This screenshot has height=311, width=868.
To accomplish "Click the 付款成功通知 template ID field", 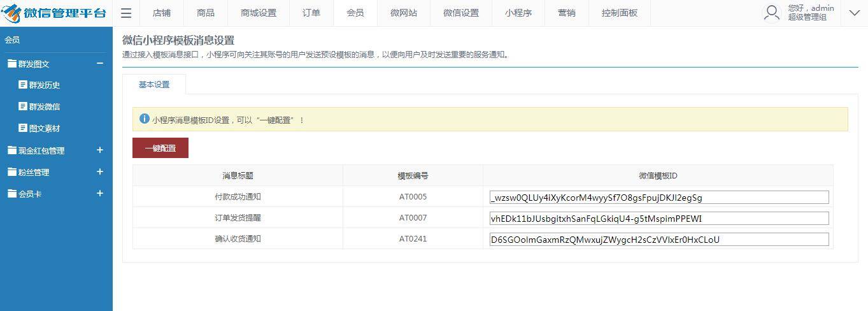I will tap(659, 198).
